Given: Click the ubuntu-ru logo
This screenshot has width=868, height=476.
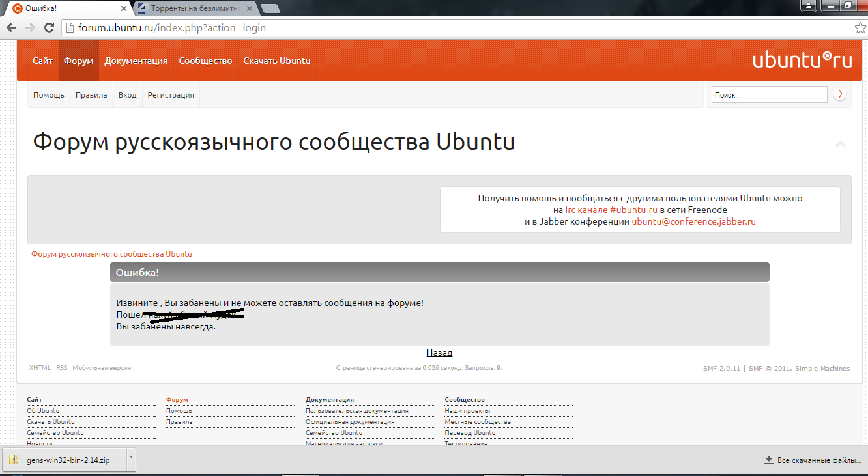Looking at the screenshot, I should [x=802, y=60].
